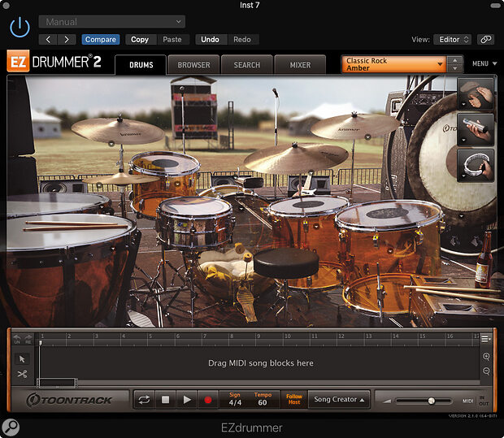Click the playhead marker at bar 1
Viewport: 504px width, 438px height.
pos(41,343)
